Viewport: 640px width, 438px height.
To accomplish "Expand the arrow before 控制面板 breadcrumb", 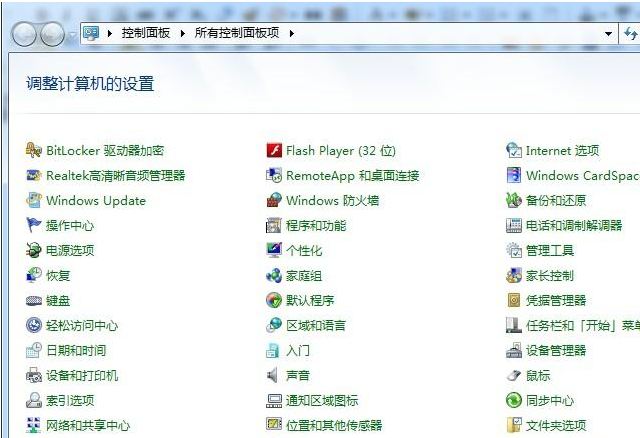I will click(x=110, y=33).
